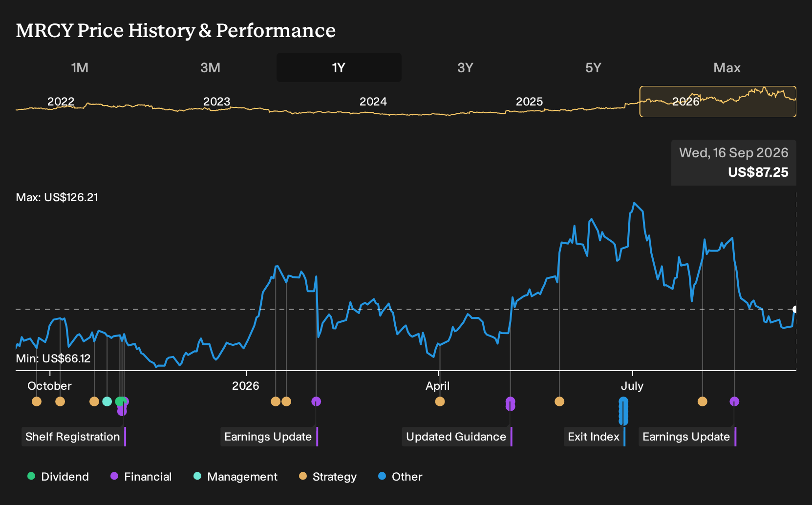This screenshot has height=505, width=812.
Task: Click the highlighted 2026 range selector box
Action: (718, 102)
